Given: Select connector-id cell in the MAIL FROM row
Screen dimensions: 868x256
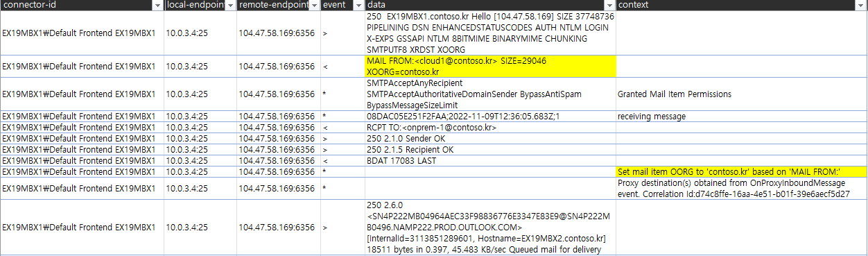Looking at the screenshot, I should (x=82, y=66).
